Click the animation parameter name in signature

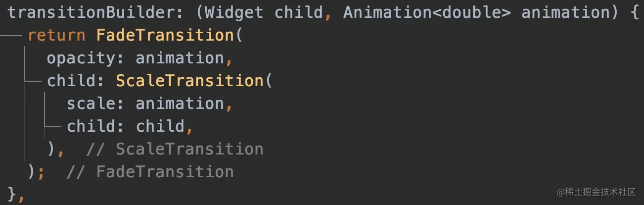(565, 12)
